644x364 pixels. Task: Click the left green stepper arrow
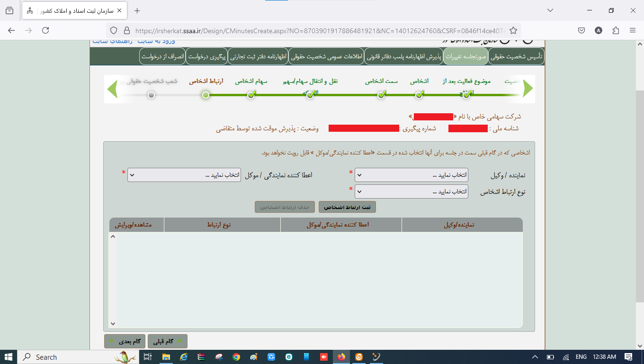[113, 89]
